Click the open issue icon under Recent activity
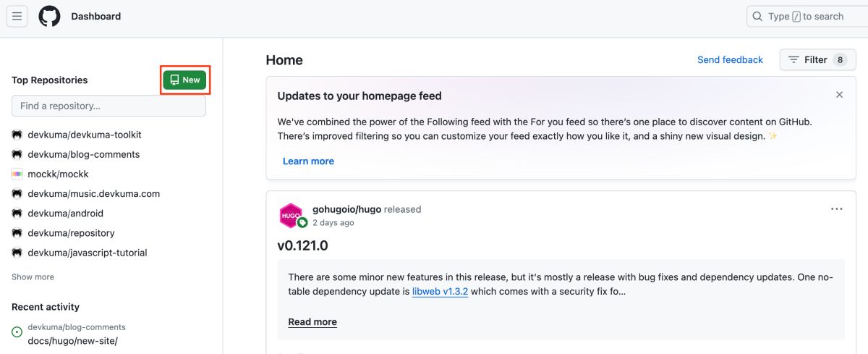868x354 pixels. pyautogui.click(x=17, y=332)
